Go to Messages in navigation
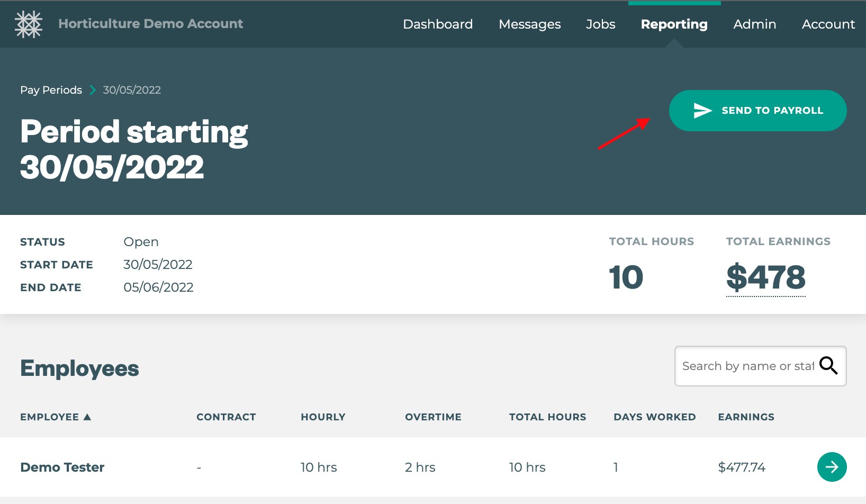 tap(529, 24)
